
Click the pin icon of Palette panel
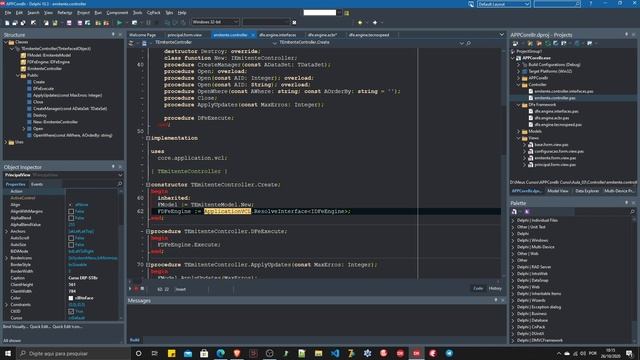(626, 203)
